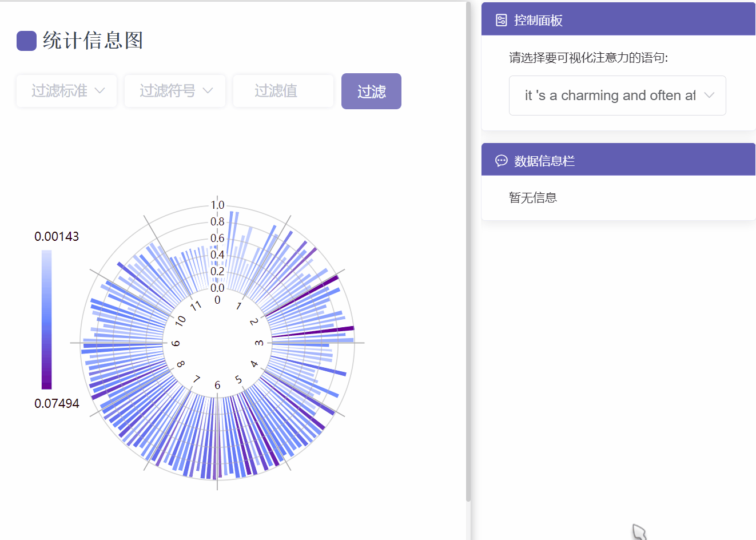
Task: Click the vertical scrollbar of chart panel
Action: (x=468, y=252)
